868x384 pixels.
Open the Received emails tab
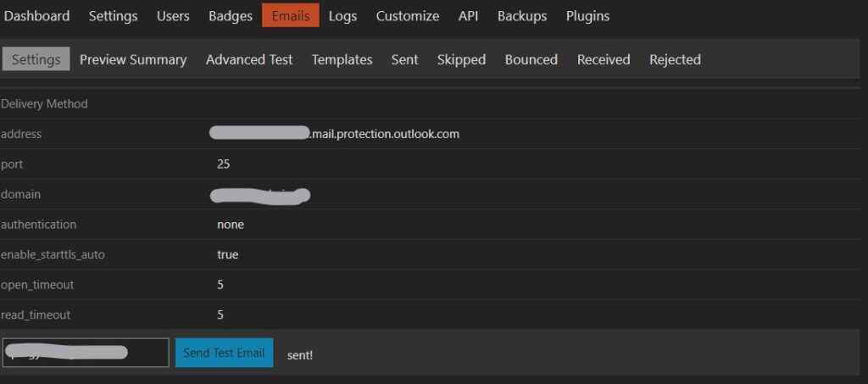click(x=604, y=59)
